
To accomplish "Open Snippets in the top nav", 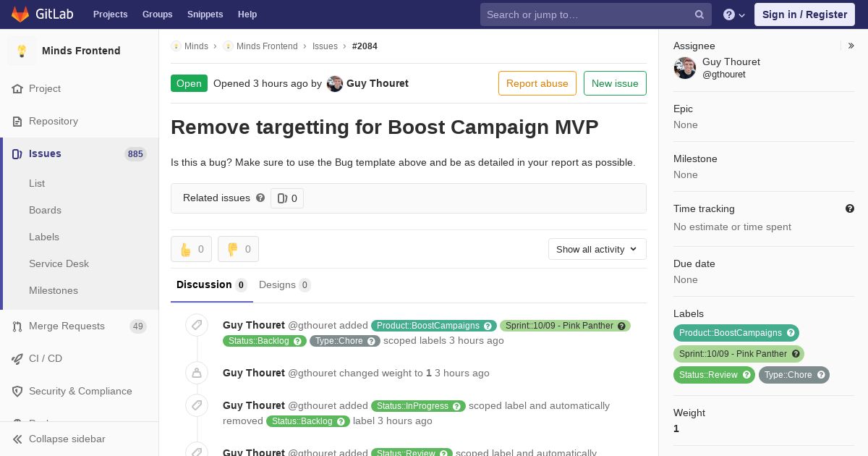I will pos(205,14).
